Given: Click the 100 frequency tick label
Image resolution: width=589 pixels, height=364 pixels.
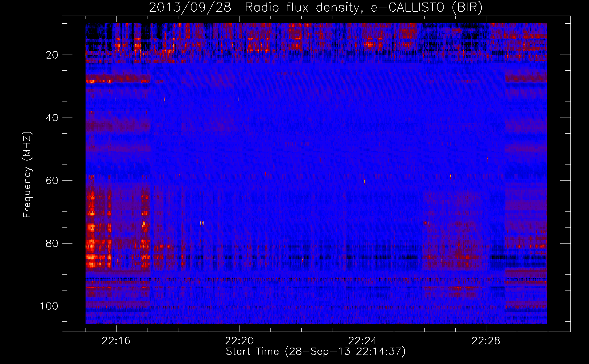Looking at the screenshot, I should (x=49, y=306).
